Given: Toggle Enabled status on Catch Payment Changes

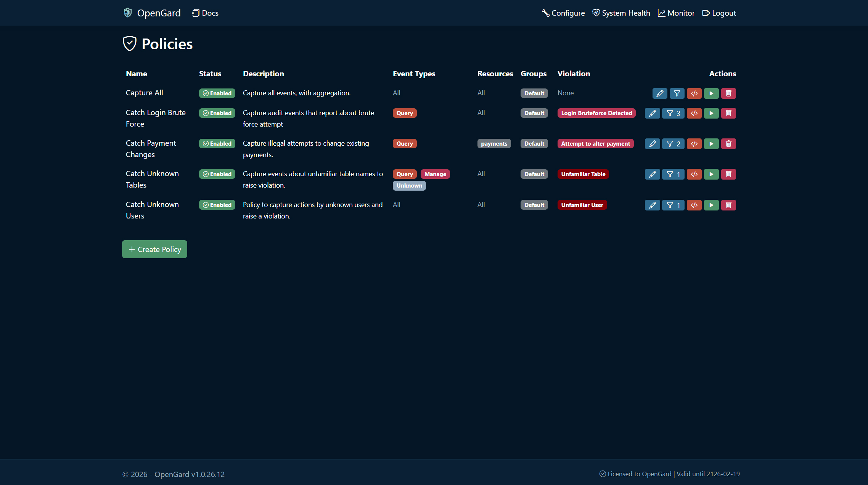Looking at the screenshot, I should coord(217,143).
